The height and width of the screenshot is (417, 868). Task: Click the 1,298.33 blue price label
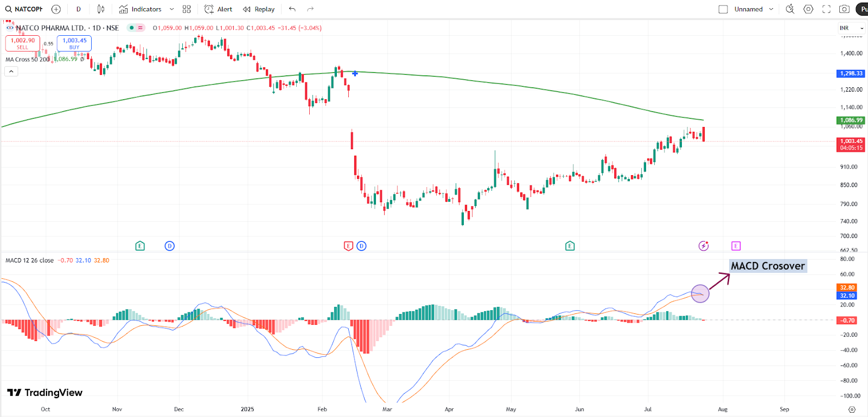tap(851, 73)
